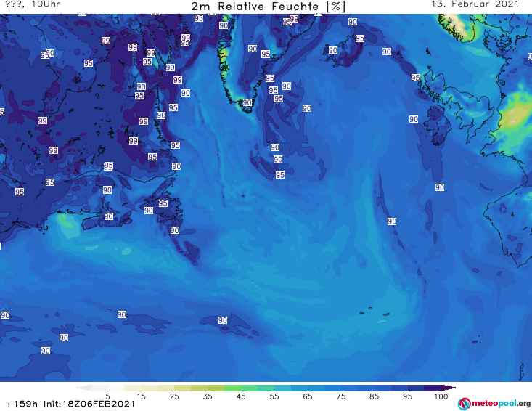Click the white colorbar segment left of 5
The width and height of the screenshot is (532, 411).
point(99,388)
